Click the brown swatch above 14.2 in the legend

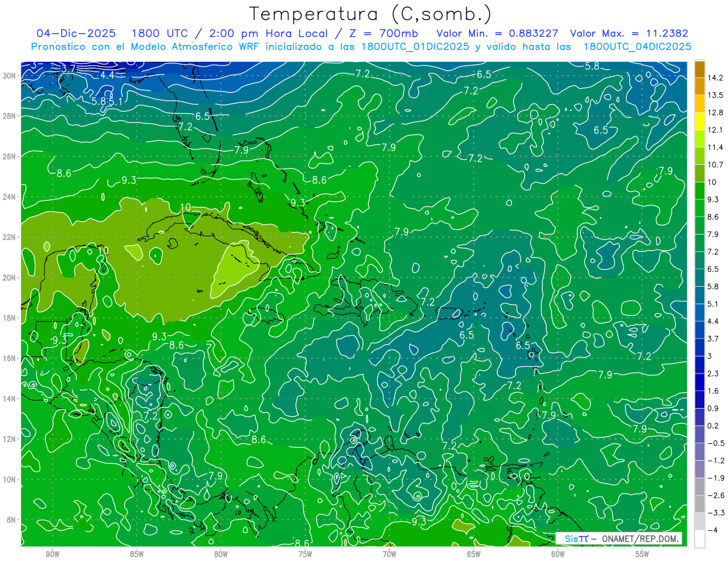[699, 69]
